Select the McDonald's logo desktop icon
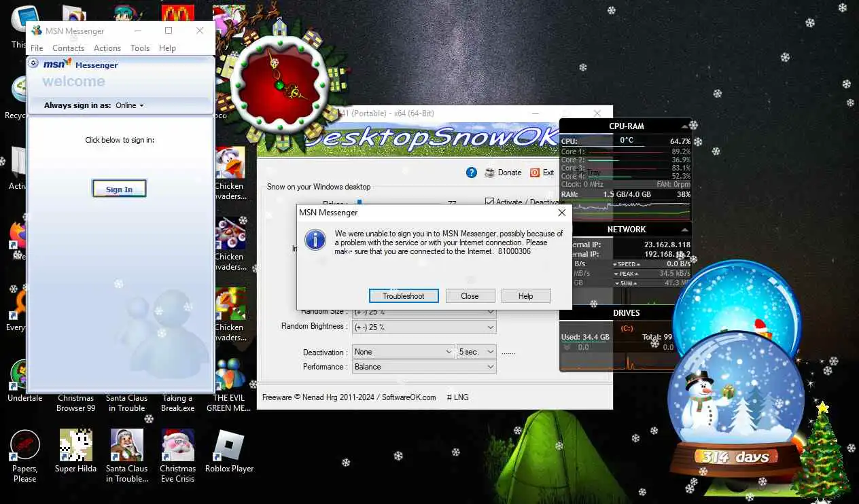Image resolution: width=859 pixels, height=504 pixels. (178, 14)
